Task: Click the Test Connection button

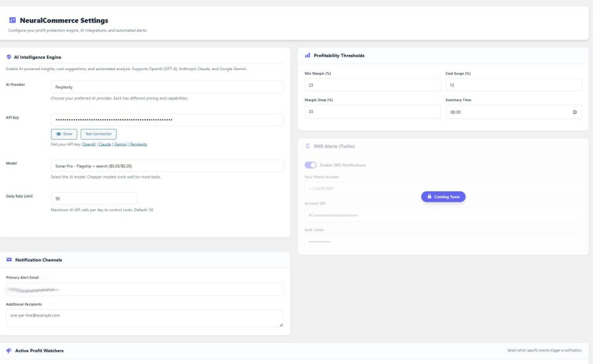Action: click(99, 134)
